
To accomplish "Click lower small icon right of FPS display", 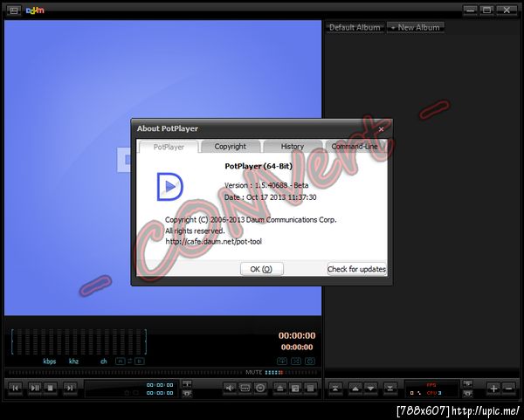I will coord(468,394).
